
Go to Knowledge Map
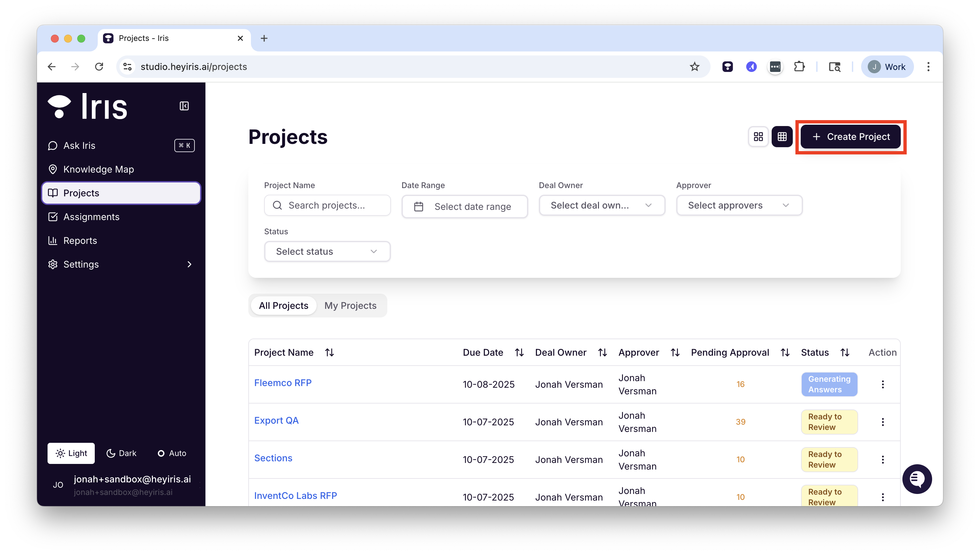pyautogui.click(x=121, y=169)
